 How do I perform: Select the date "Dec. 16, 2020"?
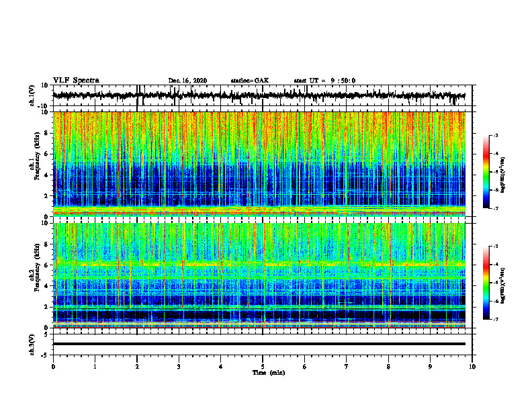[x=187, y=81]
